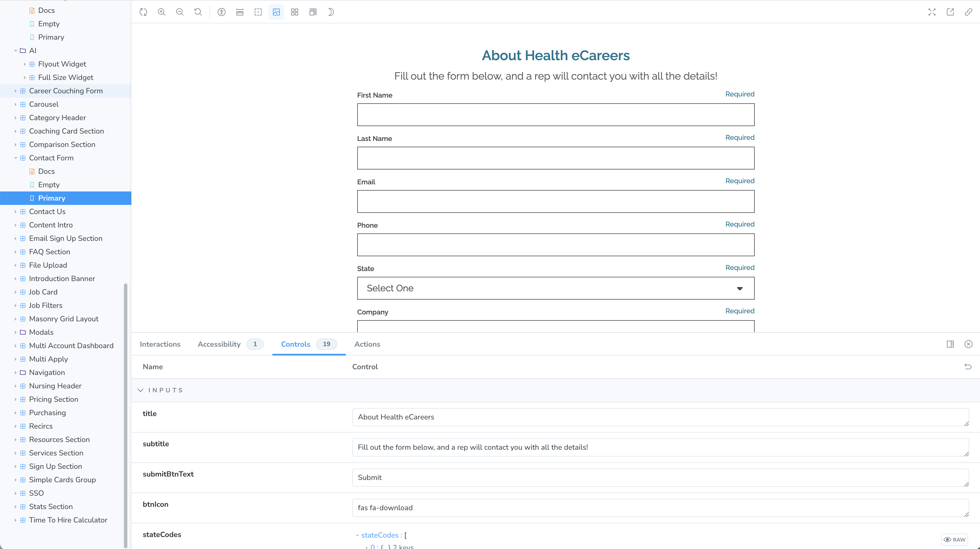980x549 pixels.
Task: Select the Controls tab
Action: (x=308, y=344)
